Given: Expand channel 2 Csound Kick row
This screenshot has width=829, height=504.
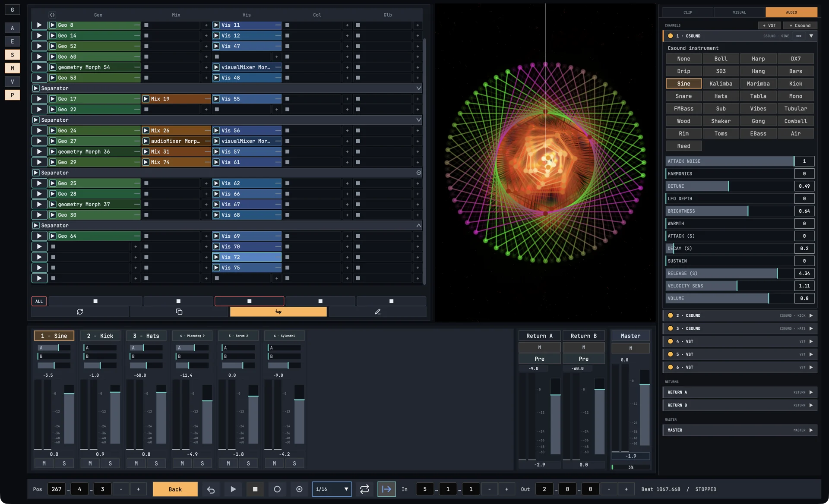Looking at the screenshot, I should tap(811, 315).
